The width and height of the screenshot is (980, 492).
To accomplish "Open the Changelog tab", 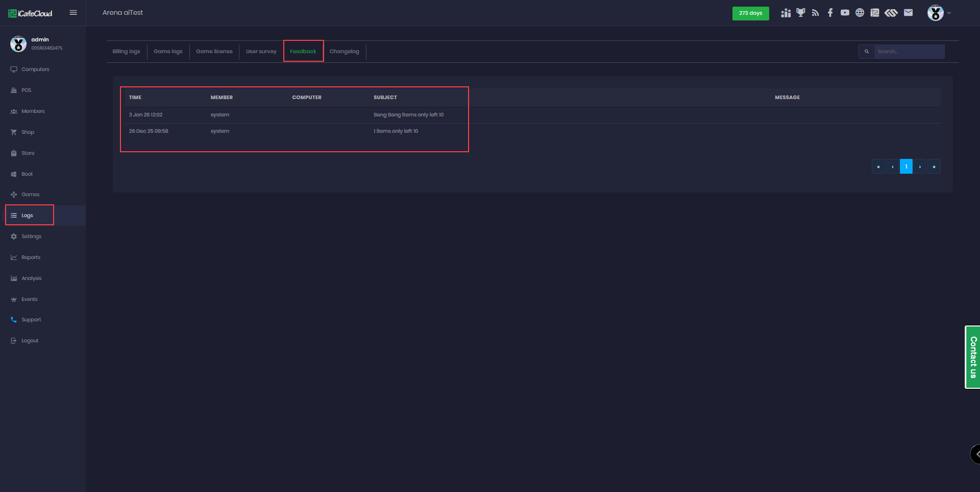I will click(x=344, y=52).
